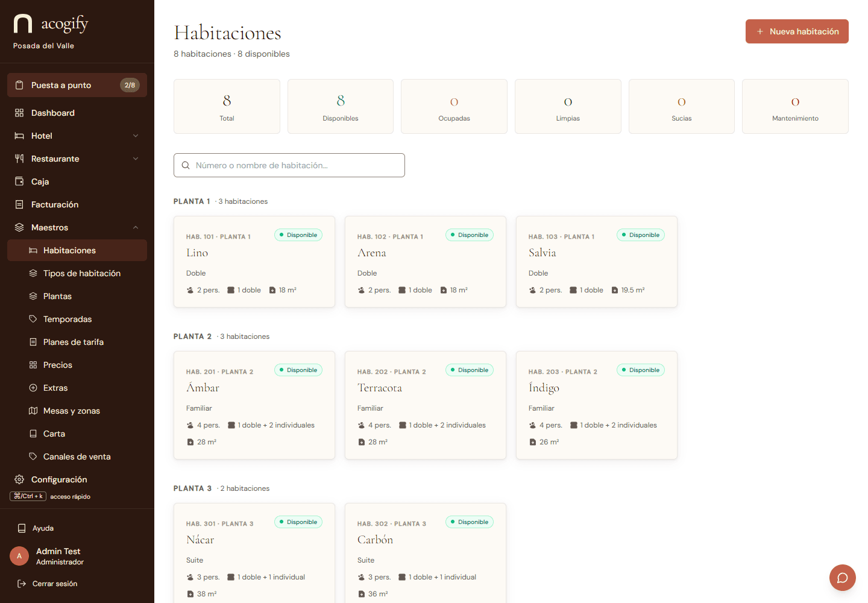Viewport: 868px width, 603px height.
Task: Click the Maestros layers icon
Action: click(x=19, y=227)
